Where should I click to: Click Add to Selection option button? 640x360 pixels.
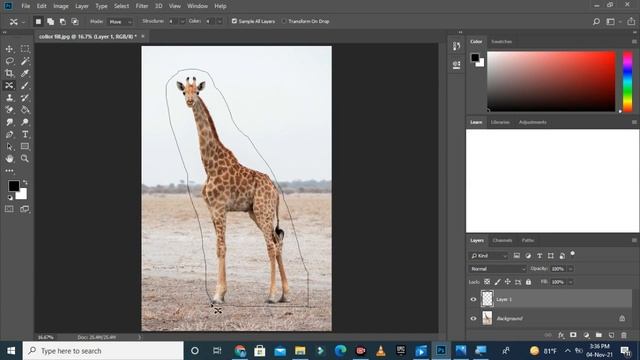coord(50,22)
